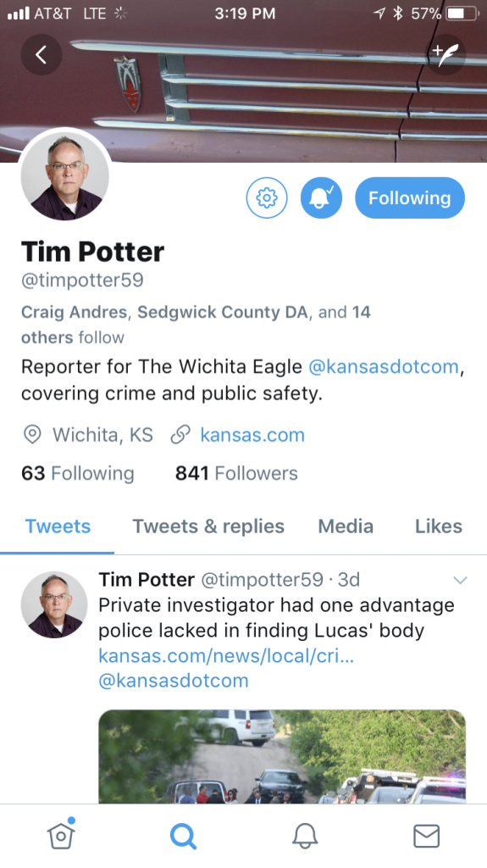View 841 Followers list
The width and height of the screenshot is (487, 868).
[236, 473]
